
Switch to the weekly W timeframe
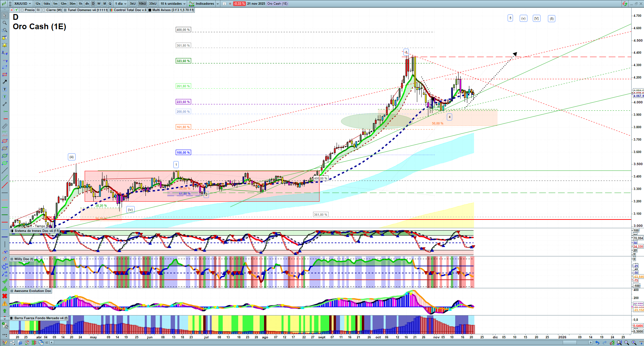(99, 4)
